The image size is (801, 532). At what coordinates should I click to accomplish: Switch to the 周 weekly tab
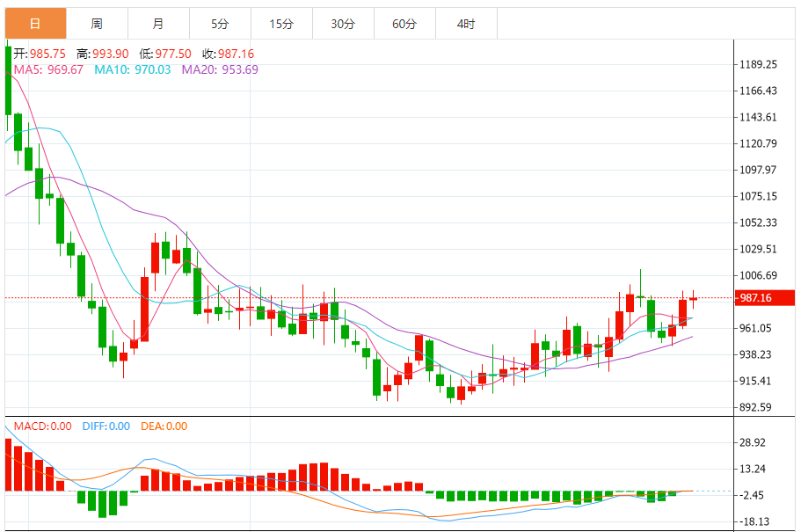click(97, 24)
